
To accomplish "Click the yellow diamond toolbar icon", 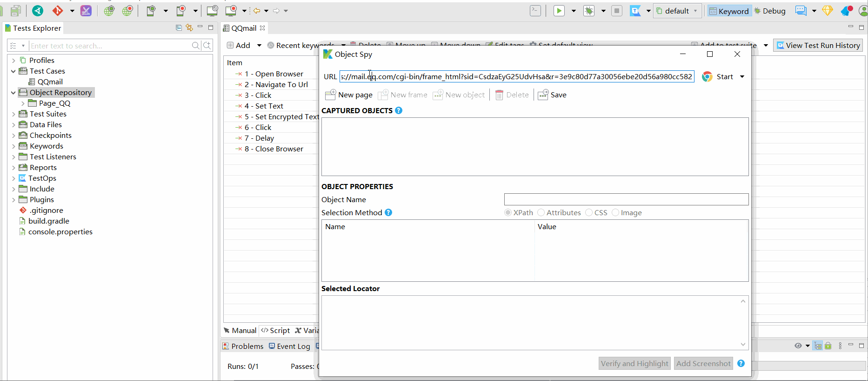I will click(828, 11).
